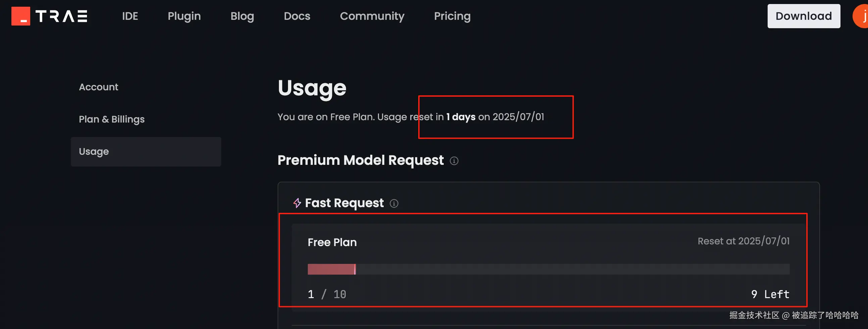Image resolution: width=868 pixels, height=329 pixels.
Task: Go to the Plugin page
Action: point(184,16)
